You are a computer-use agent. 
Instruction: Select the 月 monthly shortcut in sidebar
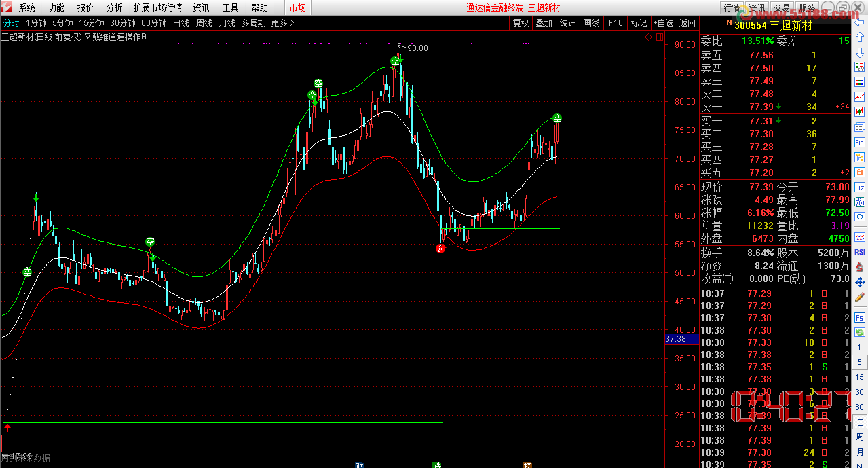860,452
